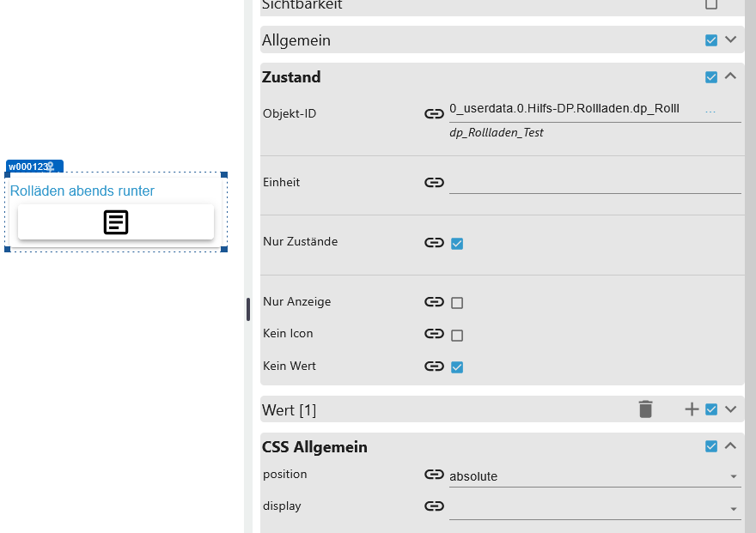Click the link icon beside Einheit
Image resolution: width=756 pixels, height=533 pixels.
(434, 182)
